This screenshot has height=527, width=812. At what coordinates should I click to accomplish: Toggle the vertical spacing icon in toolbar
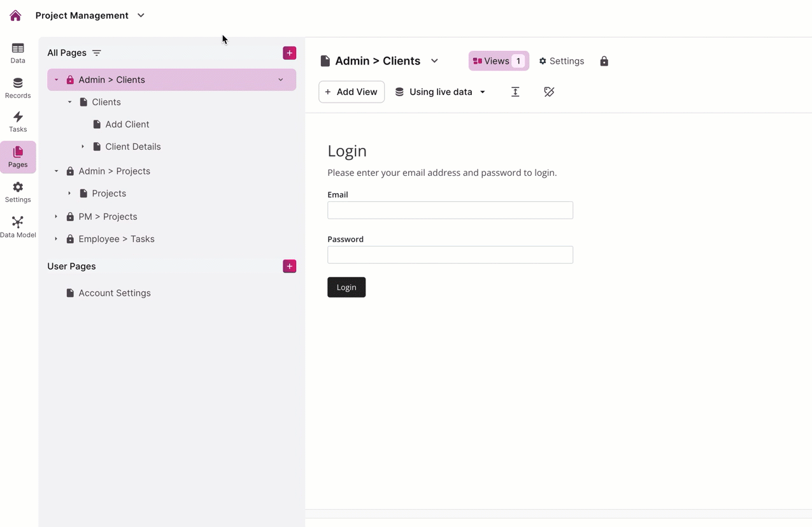tap(515, 92)
